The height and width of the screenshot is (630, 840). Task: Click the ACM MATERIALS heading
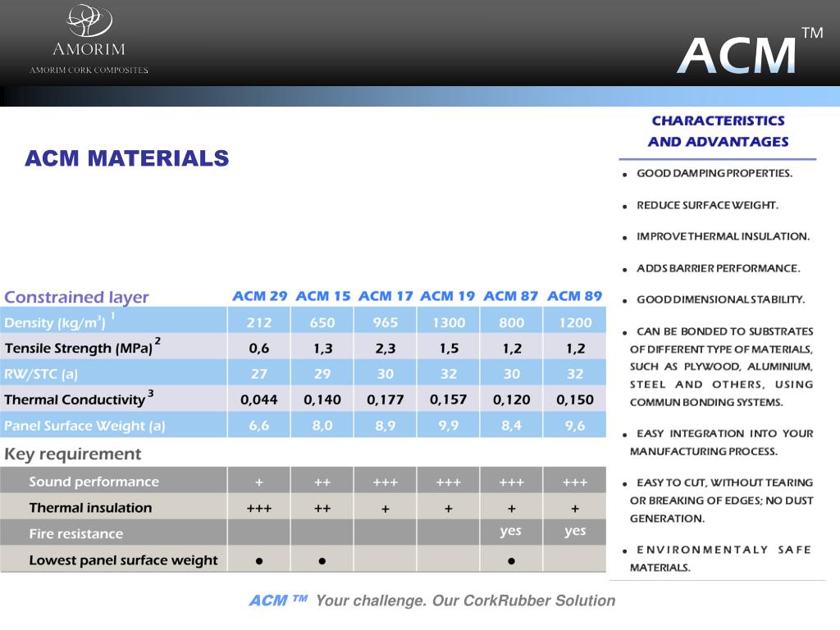point(127,158)
